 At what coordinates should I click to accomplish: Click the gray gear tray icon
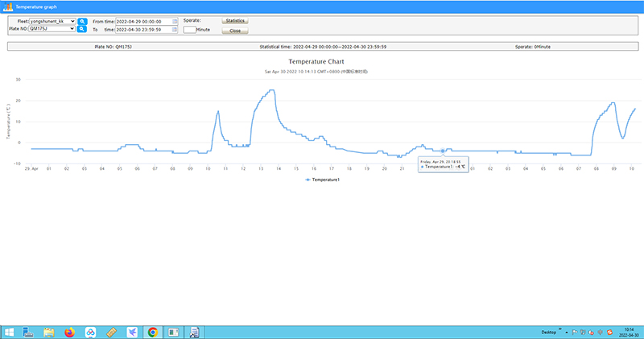(x=600, y=333)
